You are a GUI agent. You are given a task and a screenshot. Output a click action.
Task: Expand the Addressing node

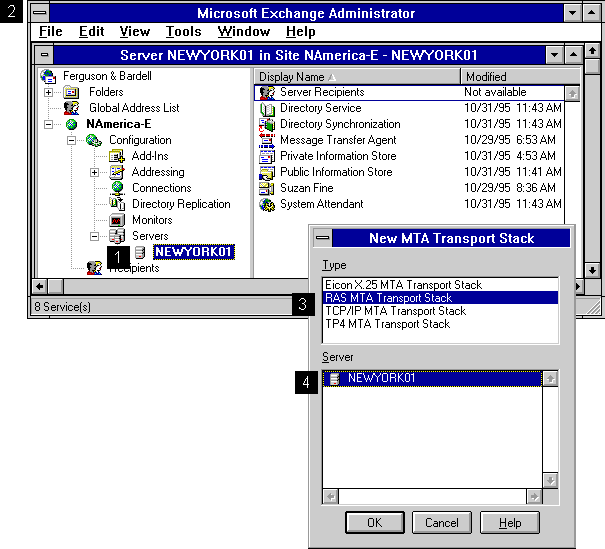click(94, 172)
